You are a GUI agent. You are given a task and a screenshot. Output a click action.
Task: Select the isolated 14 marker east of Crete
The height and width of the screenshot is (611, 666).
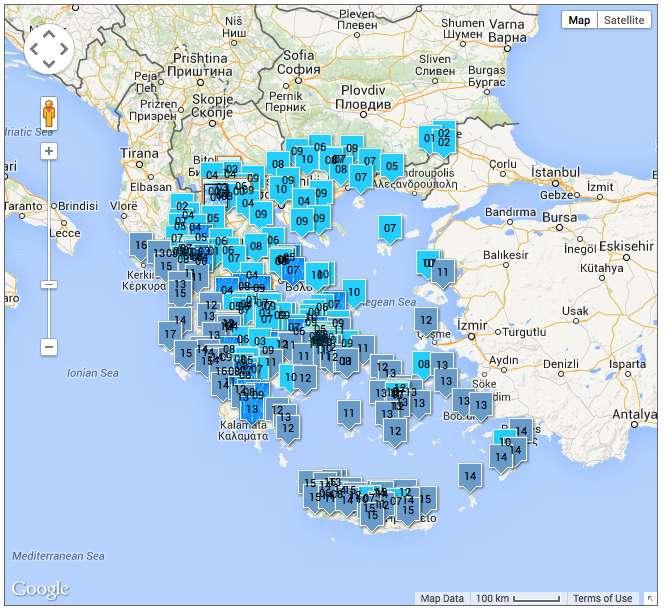470,478
